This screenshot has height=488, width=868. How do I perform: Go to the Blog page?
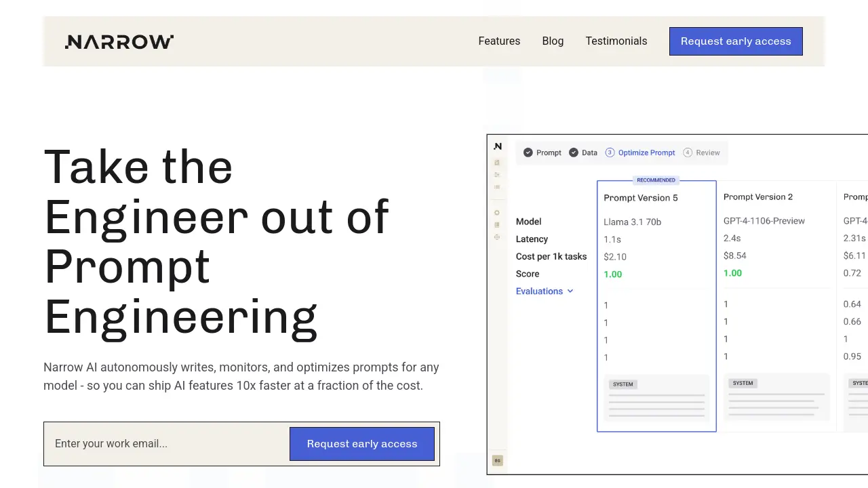point(553,41)
